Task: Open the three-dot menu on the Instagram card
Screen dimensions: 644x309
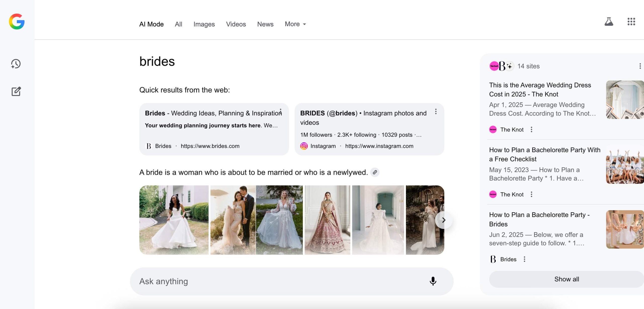Action: tap(436, 112)
